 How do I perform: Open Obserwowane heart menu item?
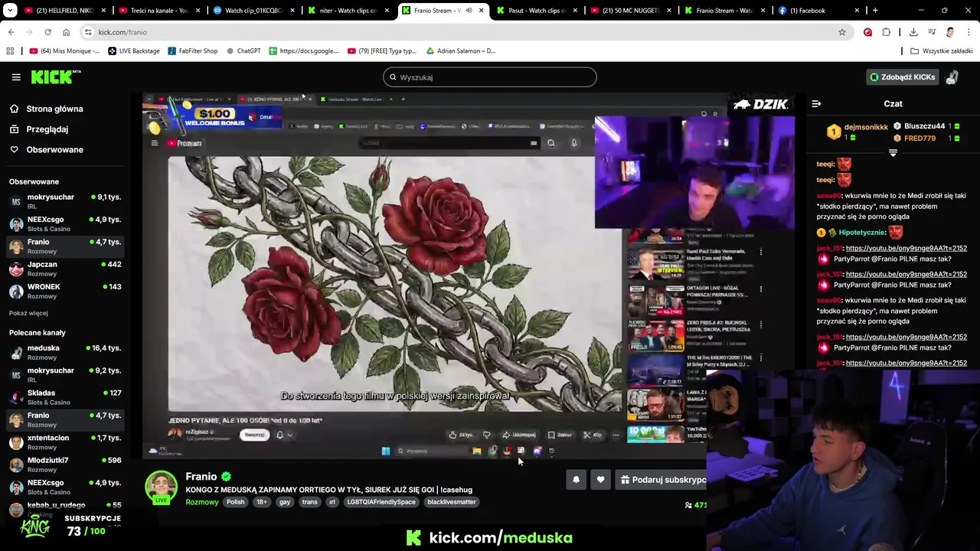point(54,149)
